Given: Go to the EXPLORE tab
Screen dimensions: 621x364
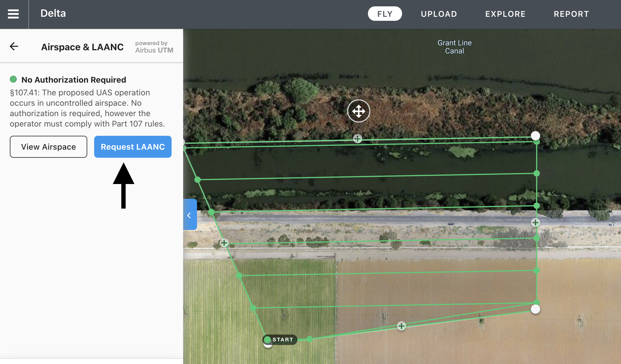Looking at the screenshot, I should (x=505, y=14).
